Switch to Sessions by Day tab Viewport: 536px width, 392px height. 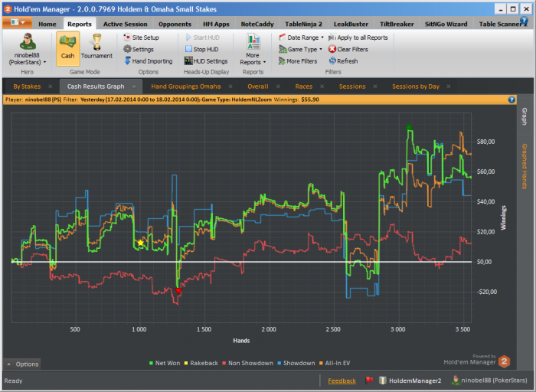tap(416, 87)
